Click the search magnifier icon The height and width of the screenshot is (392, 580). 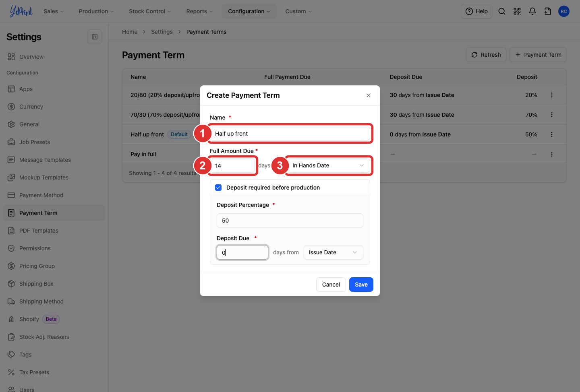[x=502, y=11]
